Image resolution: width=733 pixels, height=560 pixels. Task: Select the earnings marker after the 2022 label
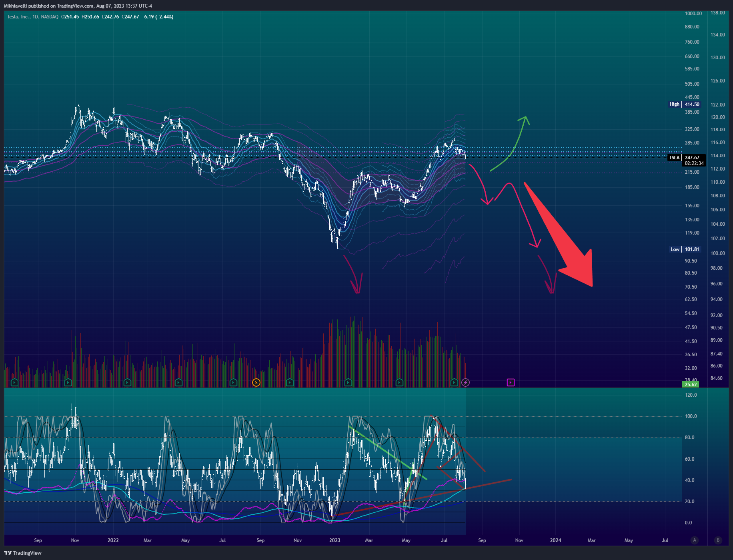[x=127, y=383]
